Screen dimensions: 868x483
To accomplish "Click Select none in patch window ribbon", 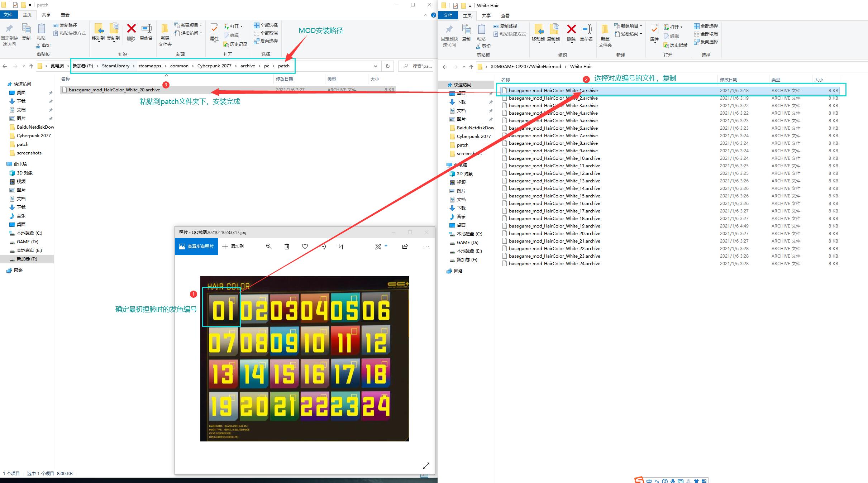I will pyautogui.click(x=266, y=33).
